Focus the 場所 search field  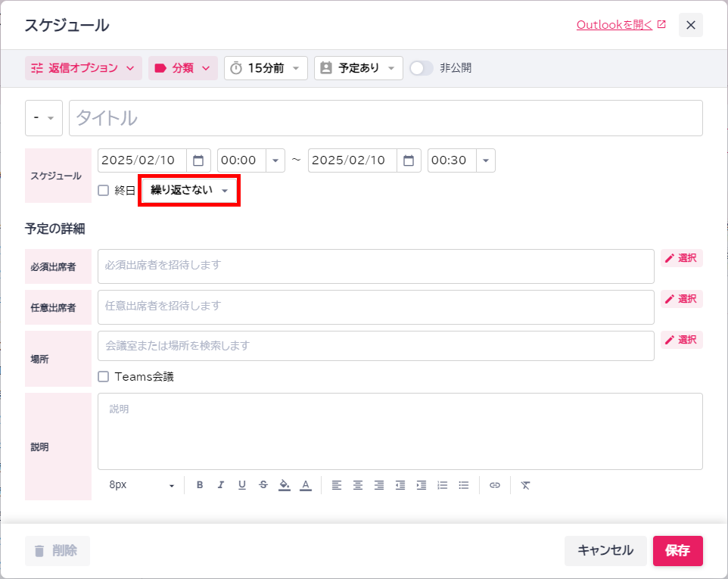376,346
